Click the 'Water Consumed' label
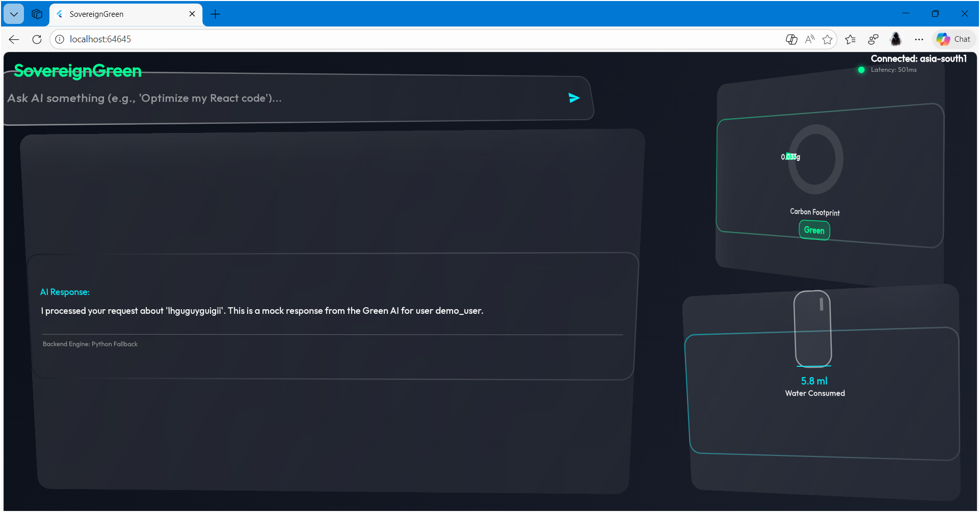The width and height of the screenshot is (980, 512). pos(815,393)
